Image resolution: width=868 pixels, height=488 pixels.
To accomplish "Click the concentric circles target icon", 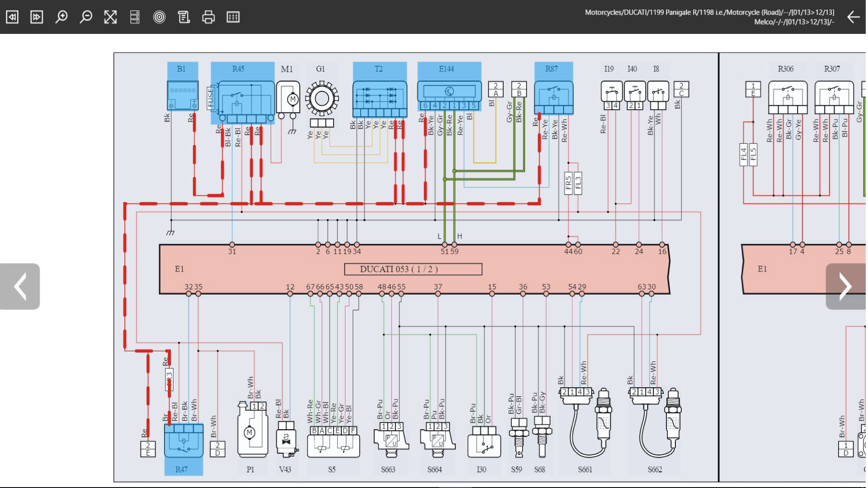I will point(159,17).
